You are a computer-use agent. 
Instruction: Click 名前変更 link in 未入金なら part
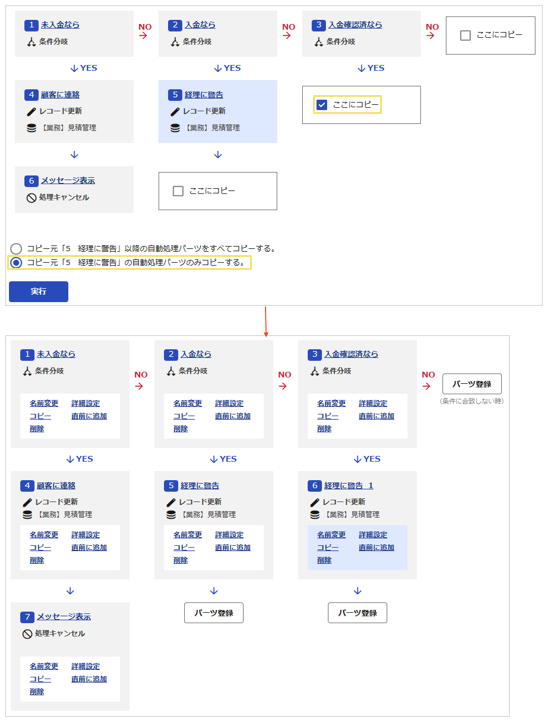(x=44, y=403)
